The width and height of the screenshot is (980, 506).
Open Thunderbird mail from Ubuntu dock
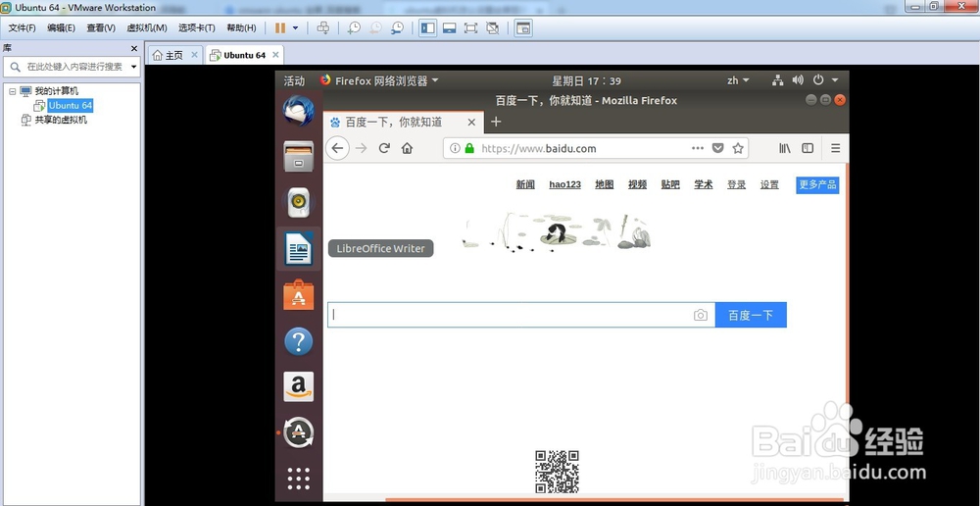[x=298, y=112]
